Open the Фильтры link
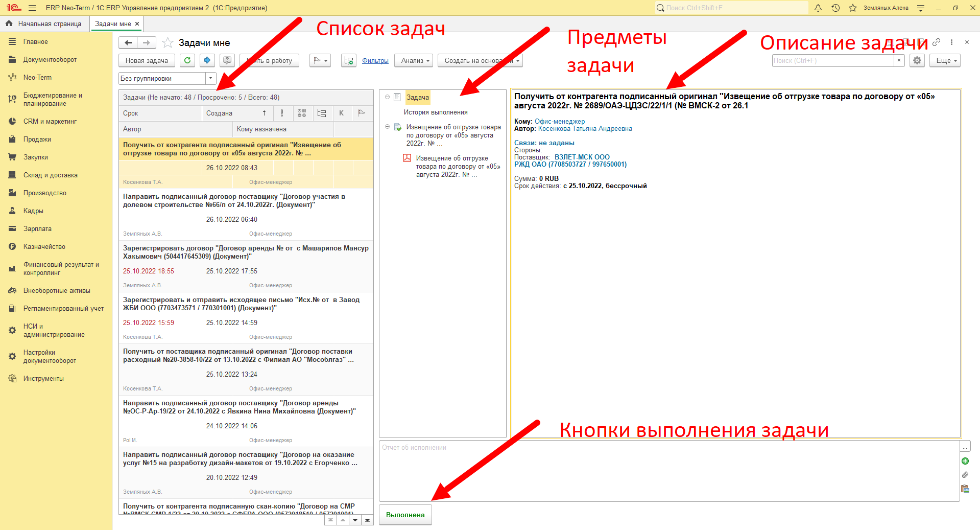 pos(375,60)
